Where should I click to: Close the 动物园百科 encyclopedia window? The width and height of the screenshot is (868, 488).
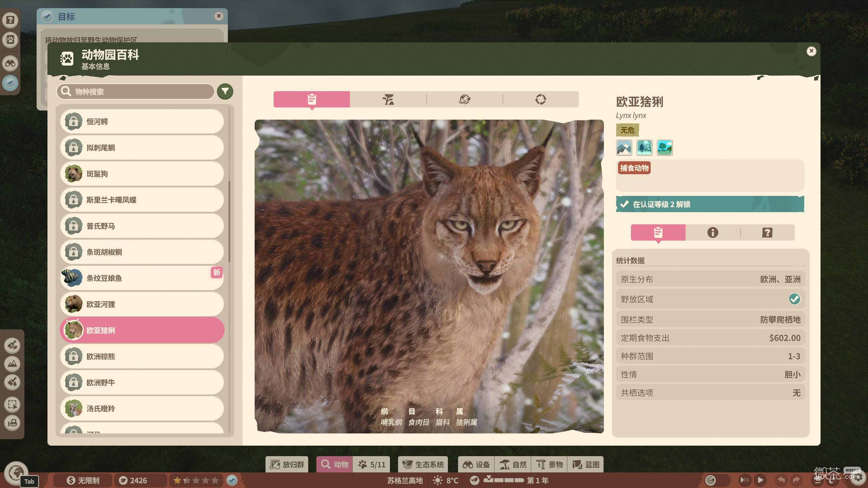[811, 51]
